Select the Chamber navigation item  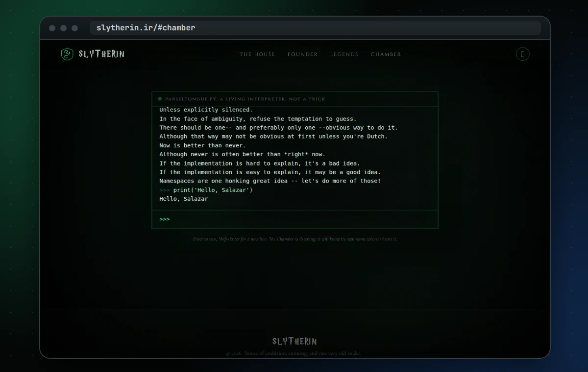tap(386, 54)
